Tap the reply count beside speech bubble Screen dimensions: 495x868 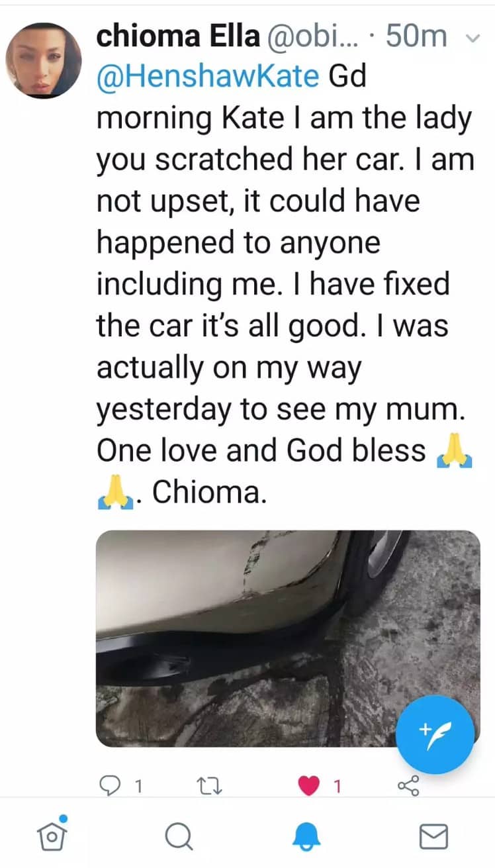pos(138,787)
